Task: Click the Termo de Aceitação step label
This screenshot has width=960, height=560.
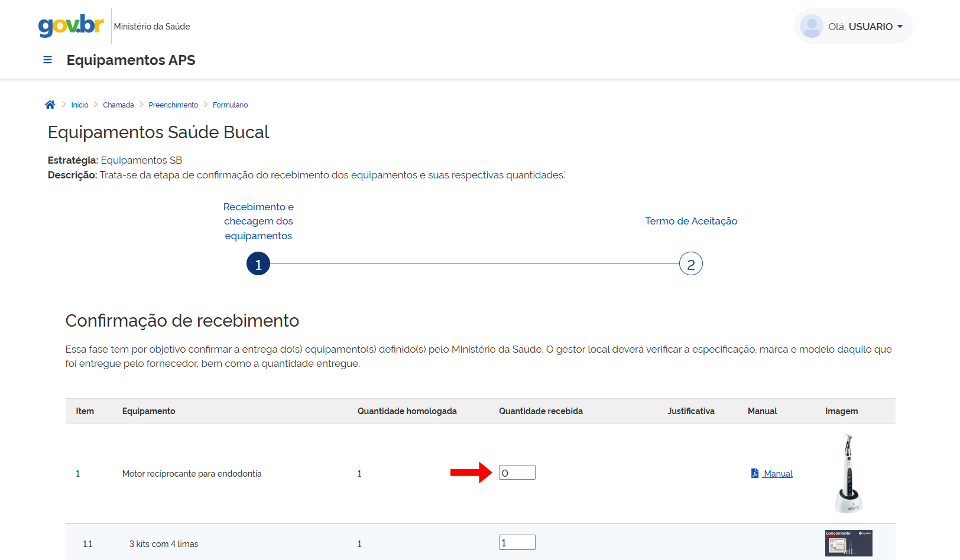Action: tap(690, 221)
